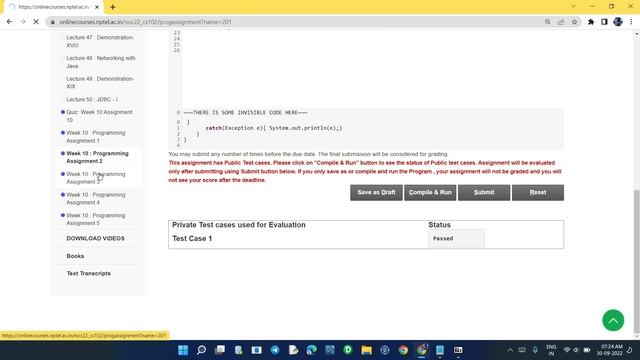Open Telegram from the taskbar
This screenshot has width=640, height=360.
[275, 350]
